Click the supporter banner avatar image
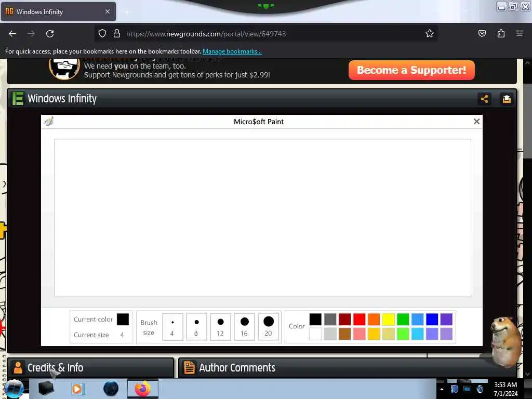This screenshot has width=532, height=399. (64, 69)
